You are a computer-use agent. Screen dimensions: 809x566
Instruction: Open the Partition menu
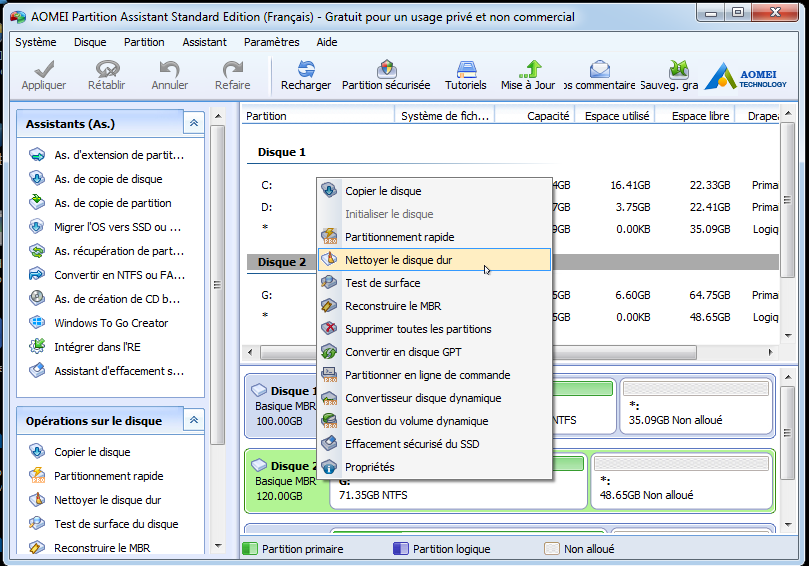144,42
